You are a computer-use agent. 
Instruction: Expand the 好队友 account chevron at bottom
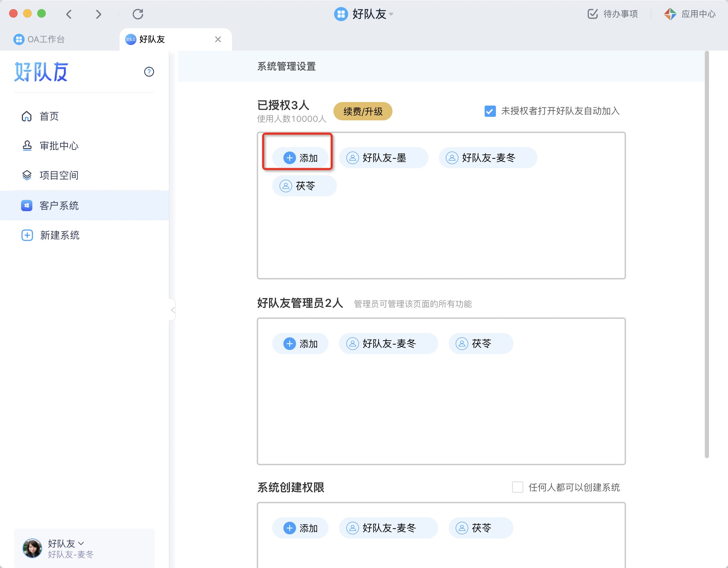81,543
